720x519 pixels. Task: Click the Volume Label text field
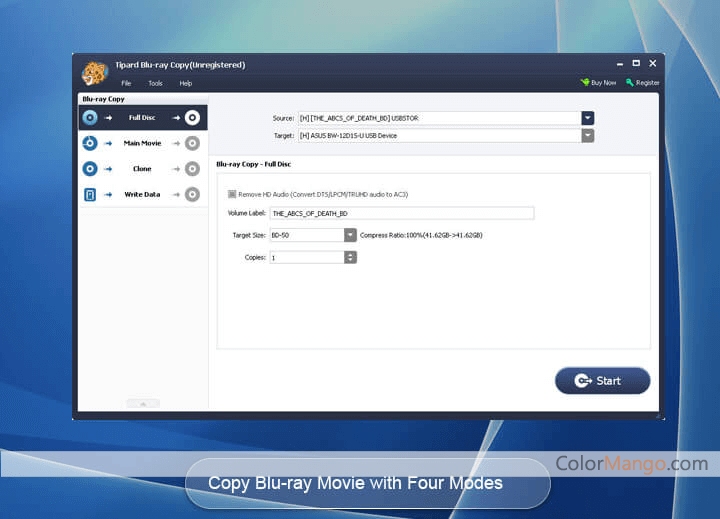tap(402, 213)
